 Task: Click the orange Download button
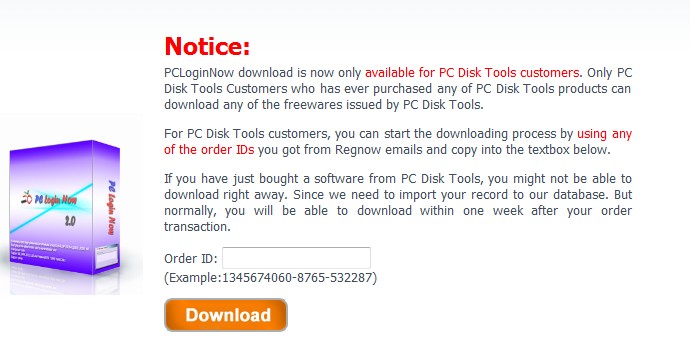coord(226,315)
